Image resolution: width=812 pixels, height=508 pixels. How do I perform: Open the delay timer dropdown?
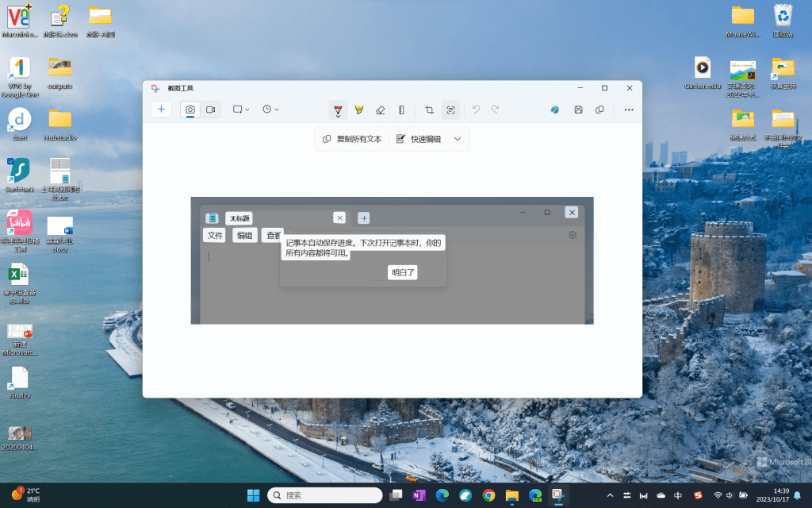click(x=270, y=110)
